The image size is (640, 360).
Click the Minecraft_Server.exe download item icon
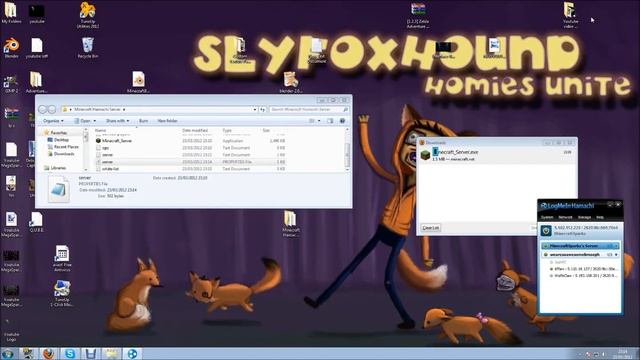(425, 155)
